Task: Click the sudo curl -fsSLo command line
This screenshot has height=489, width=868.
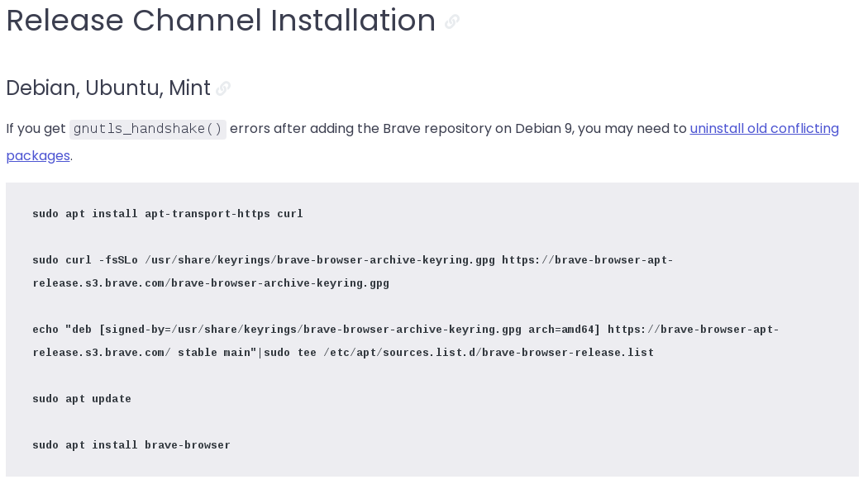Action: pyautogui.click(x=353, y=260)
